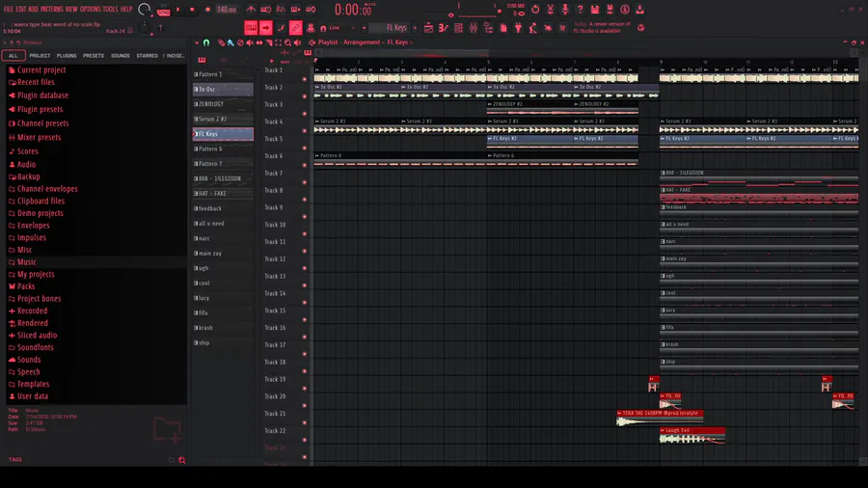The image size is (868, 488).
Task: Select the Select tool in playlist
Action: (x=279, y=42)
